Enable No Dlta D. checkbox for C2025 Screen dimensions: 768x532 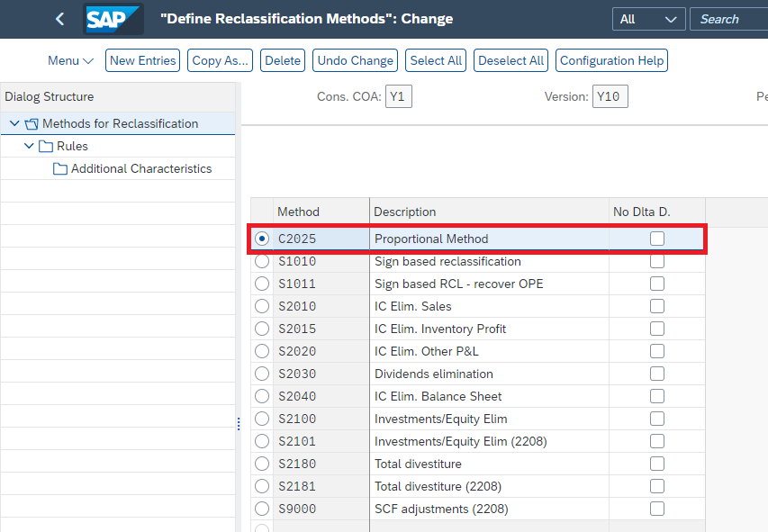click(657, 239)
